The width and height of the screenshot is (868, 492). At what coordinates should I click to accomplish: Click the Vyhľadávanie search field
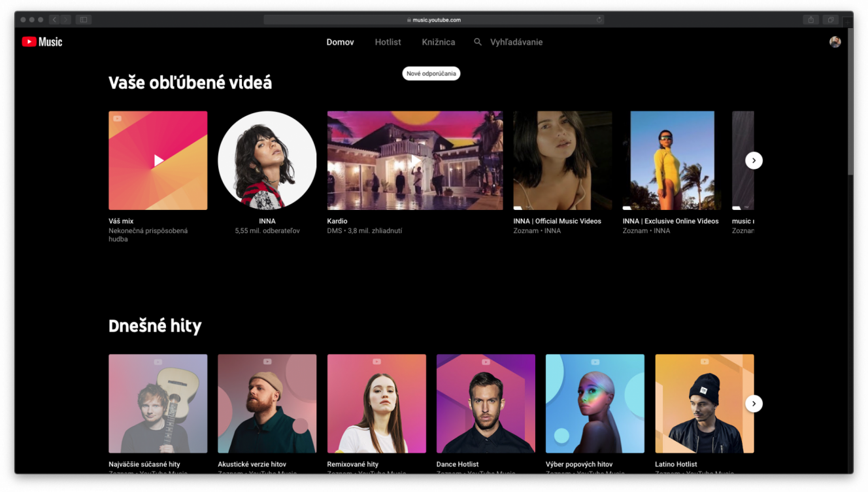(x=516, y=42)
